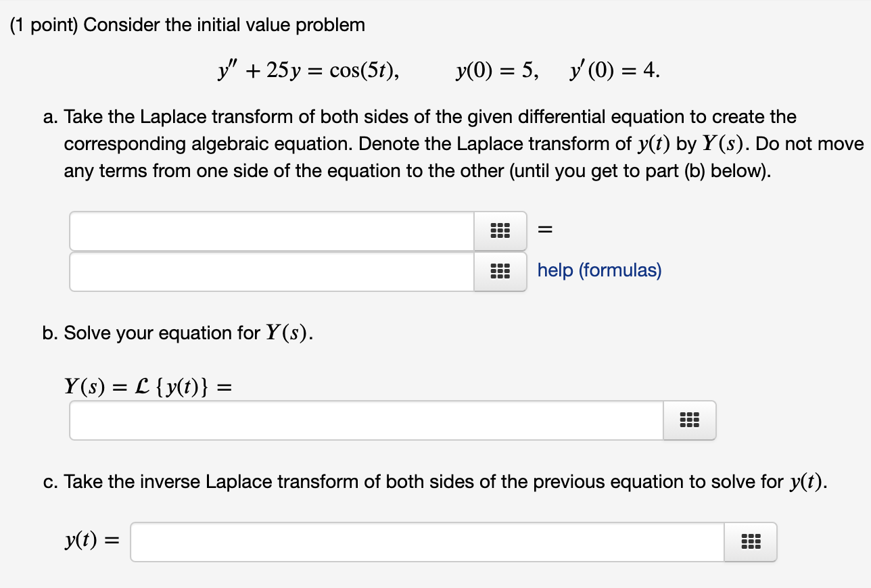
Task: Place cursor in the part (c) answer field
Action: coord(426,541)
